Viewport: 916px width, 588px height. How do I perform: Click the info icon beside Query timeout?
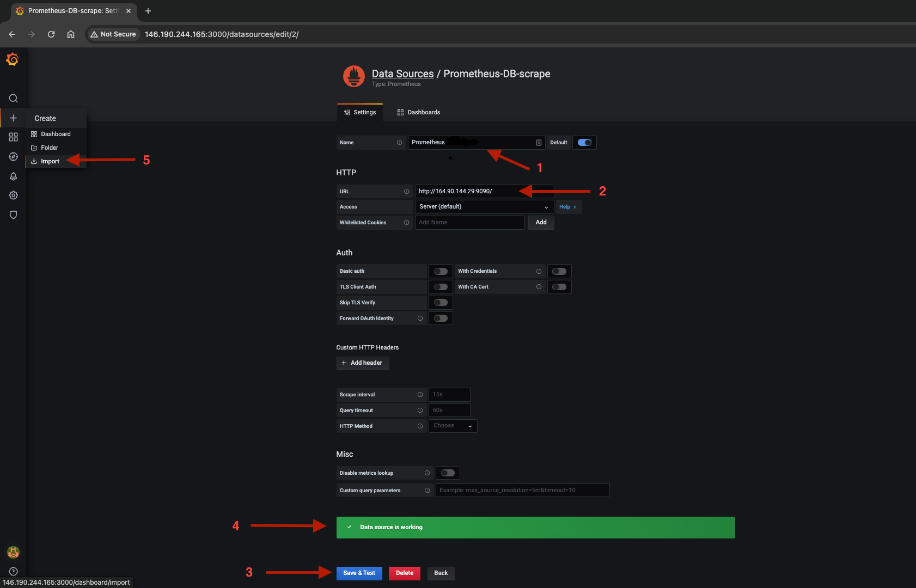point(420,411)
